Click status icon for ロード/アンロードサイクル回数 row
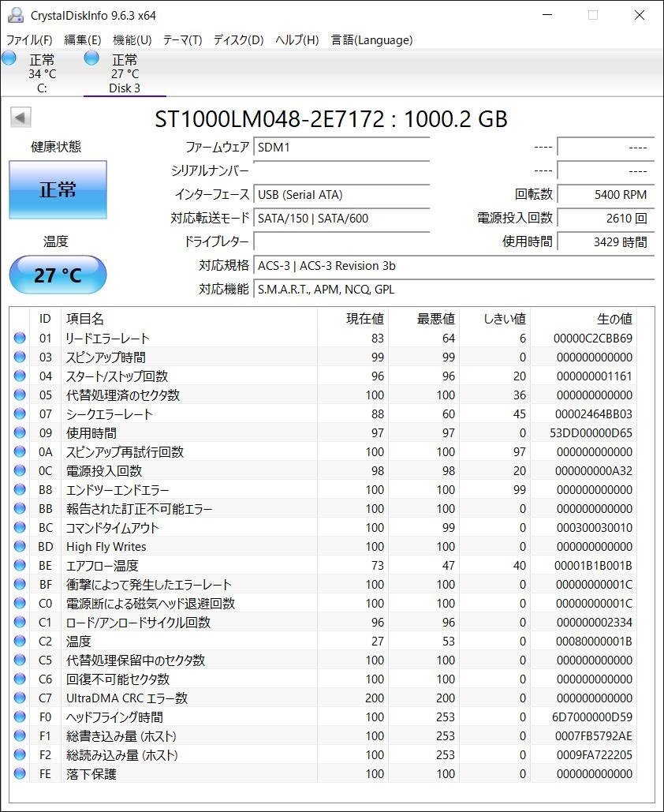This screenshot has width=664, height=812. point(20,622)
